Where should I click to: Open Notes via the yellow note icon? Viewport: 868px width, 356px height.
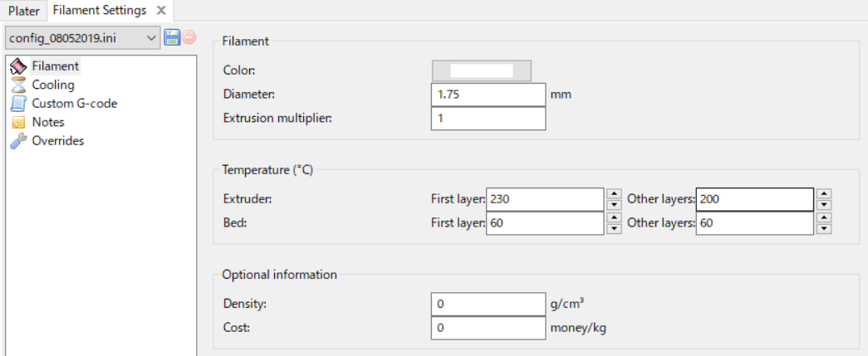click(x=18, y=122)
